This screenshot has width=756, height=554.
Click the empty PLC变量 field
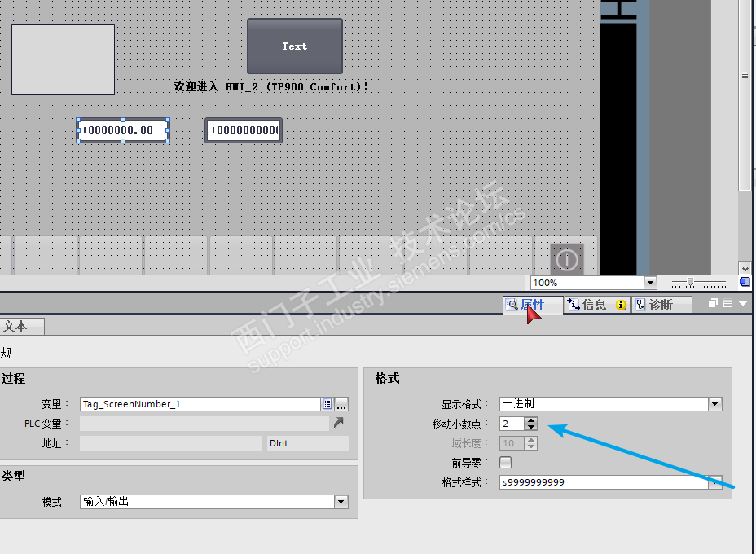click(x=204, y=424)
